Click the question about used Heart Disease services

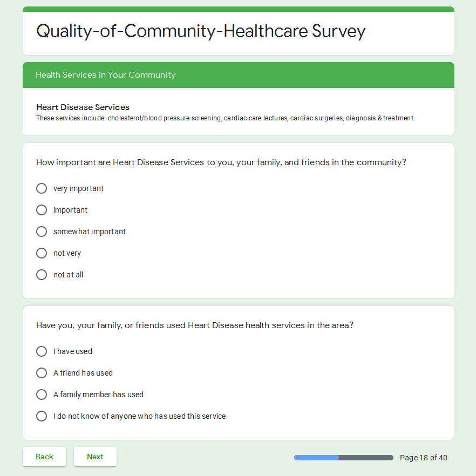pos(194,325)
